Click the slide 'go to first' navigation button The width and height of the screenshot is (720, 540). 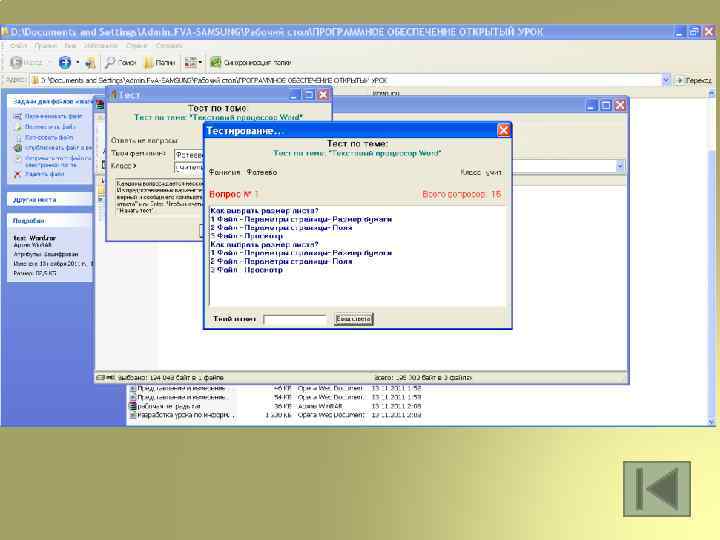(657, 489)
